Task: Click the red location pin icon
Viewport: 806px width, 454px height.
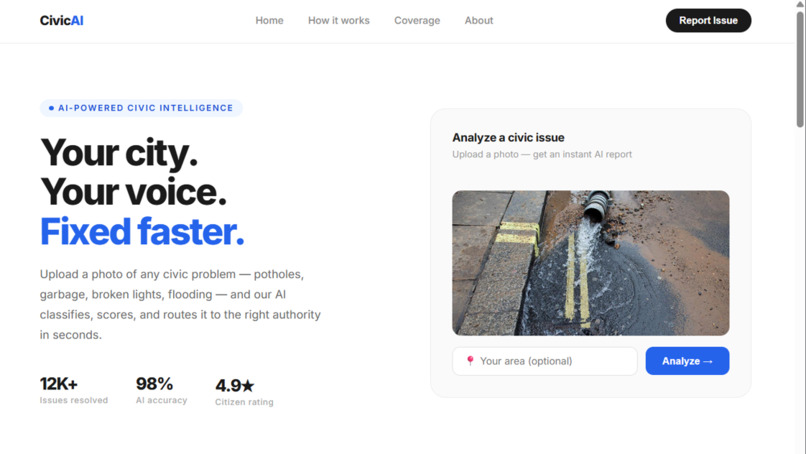Action: [470, 360]
